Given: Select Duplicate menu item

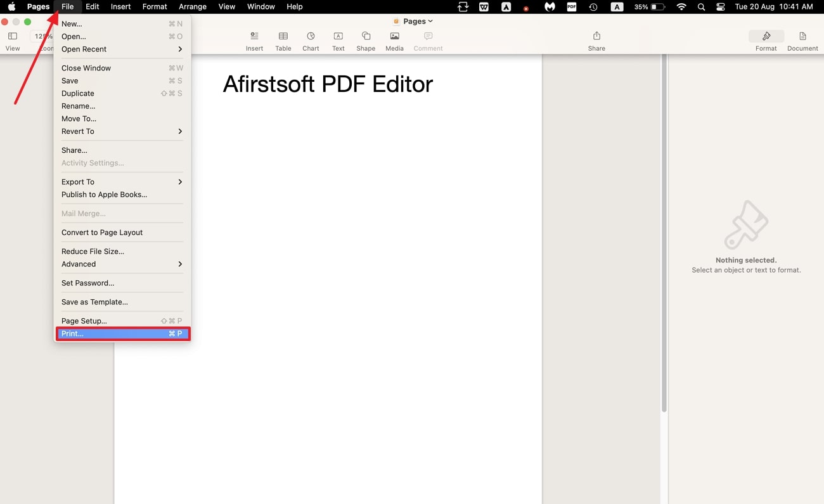Looking at the screenshot, I should pyautogui.click(x=122, y=93).
